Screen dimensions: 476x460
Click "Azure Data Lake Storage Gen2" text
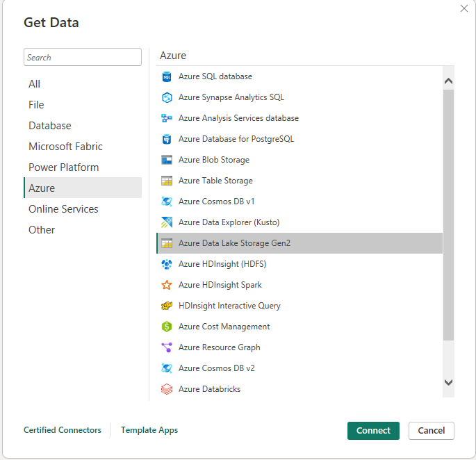234,243
